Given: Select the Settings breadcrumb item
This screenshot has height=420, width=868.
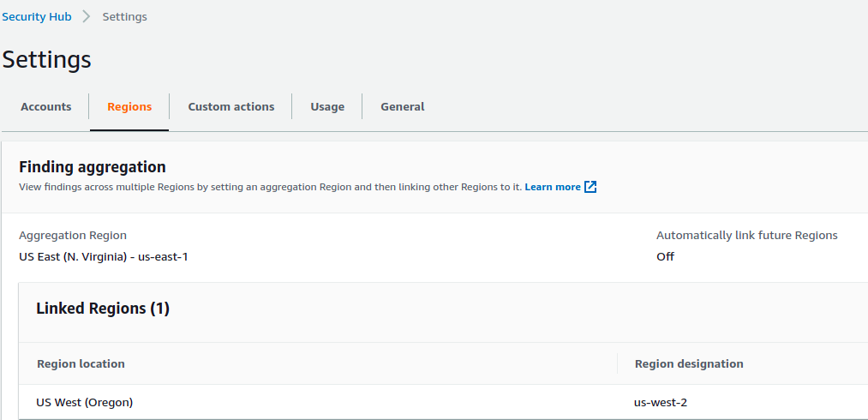Looking at the screenshot, I should (x=124, y=17).
